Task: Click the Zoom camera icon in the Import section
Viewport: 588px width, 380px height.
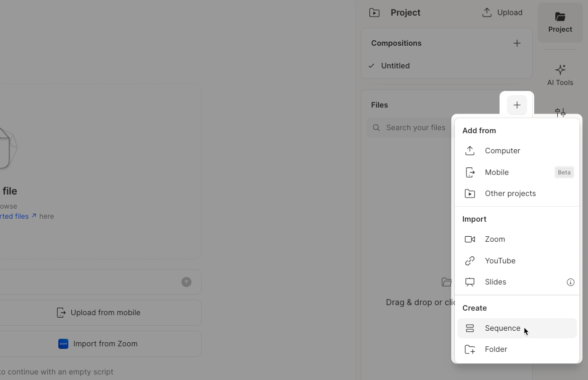Action: click(x=469, y=239)
